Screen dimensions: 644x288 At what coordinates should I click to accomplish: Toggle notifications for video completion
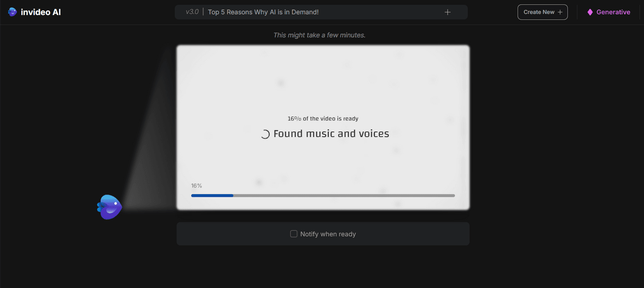293,233
